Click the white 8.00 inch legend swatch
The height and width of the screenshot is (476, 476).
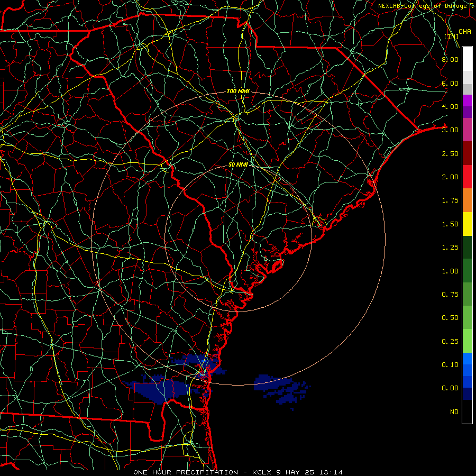click(x=467, y=59)
